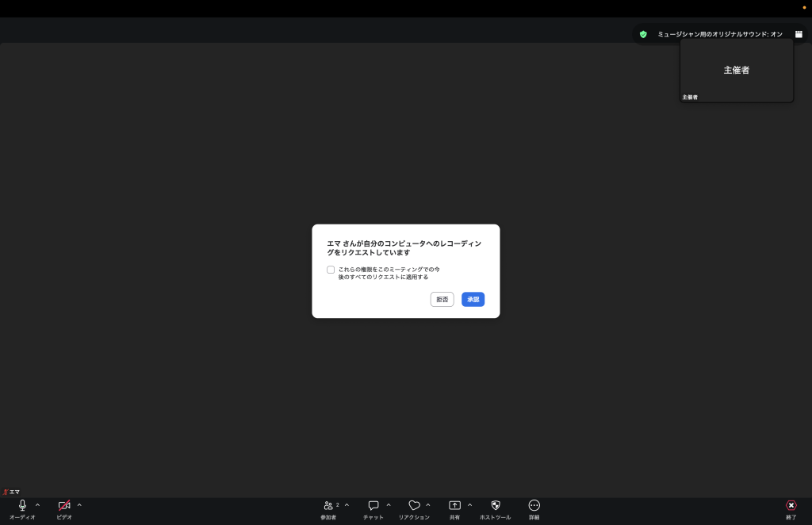Viewport: 812px width, 525px height.
Task: Click the microphone Audio icon
Action: pyautogui.click(x=22, y=505)
